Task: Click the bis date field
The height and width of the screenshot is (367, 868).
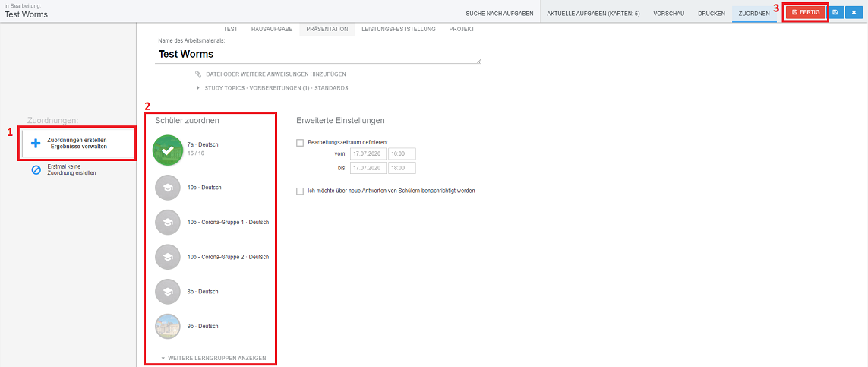Action: 368,168
